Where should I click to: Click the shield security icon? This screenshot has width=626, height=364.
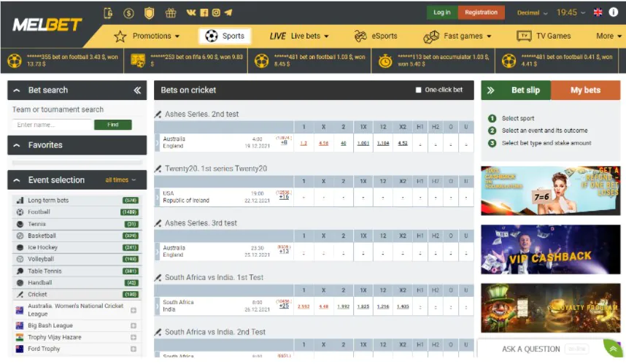(x=150, y=13)
